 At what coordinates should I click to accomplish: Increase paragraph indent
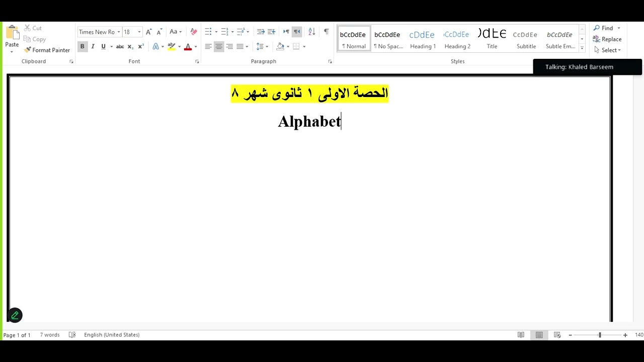[272, 32]
